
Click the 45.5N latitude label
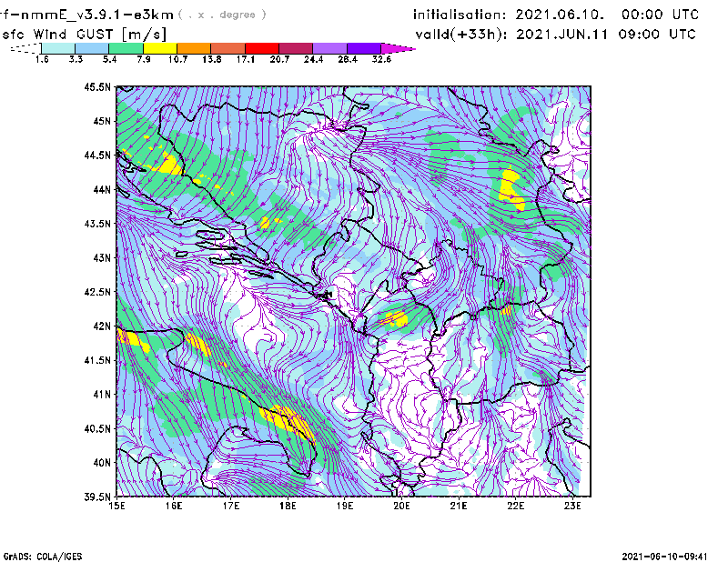click(97, 86)
